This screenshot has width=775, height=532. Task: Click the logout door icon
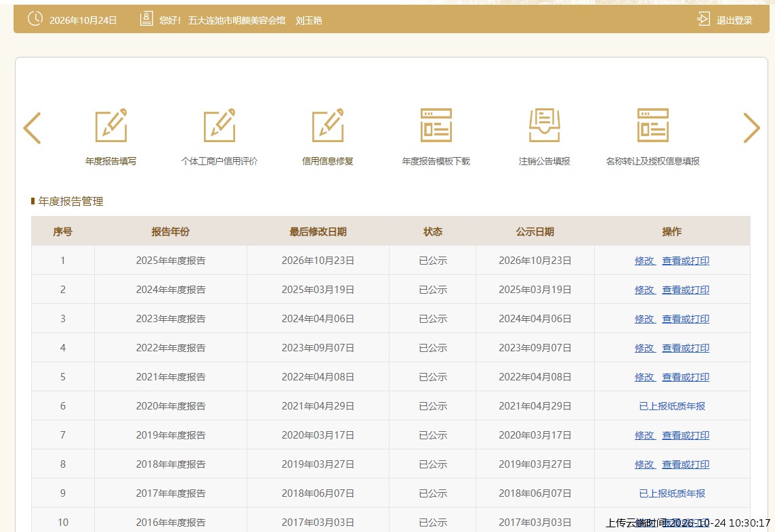point(703,19)
